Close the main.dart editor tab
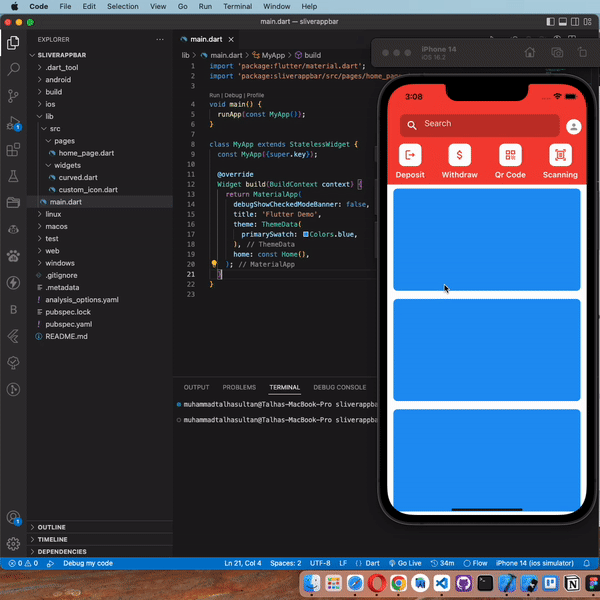Viewport: 600px width, 600px height. [231, 39]
